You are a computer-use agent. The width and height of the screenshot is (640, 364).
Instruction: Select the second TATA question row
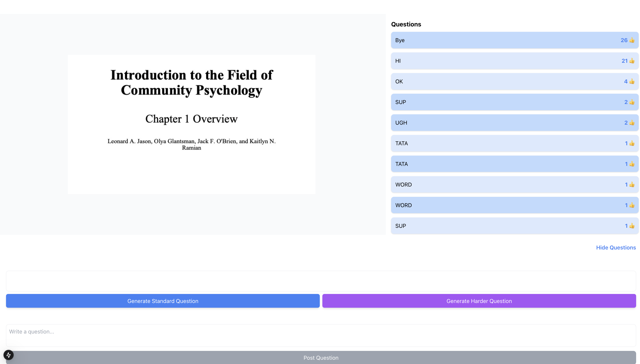500,164
